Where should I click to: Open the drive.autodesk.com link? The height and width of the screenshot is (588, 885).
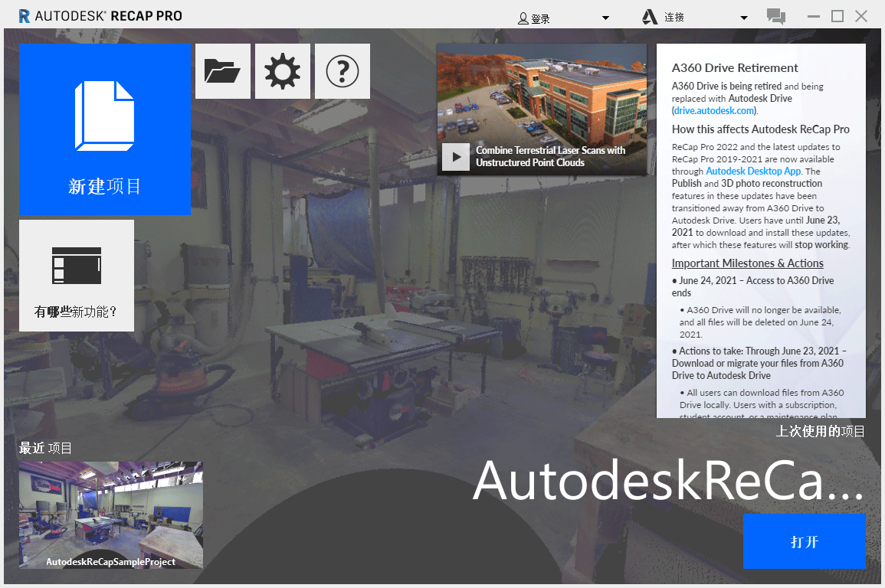click(714, 110)
